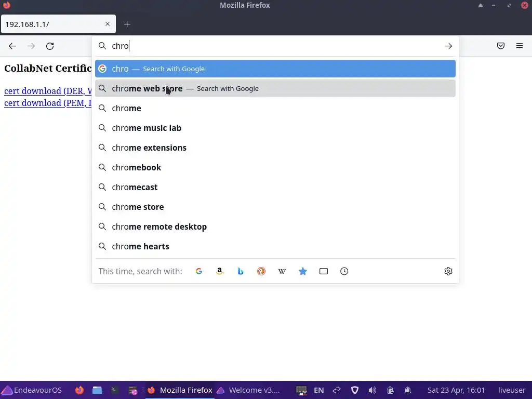Open the network connection tray icon
This screenshot has width=532, height=399.
click(x=337, y=390)
